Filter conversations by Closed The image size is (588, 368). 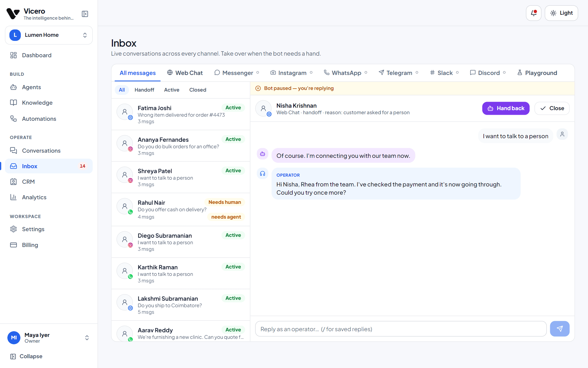(198, 90)
